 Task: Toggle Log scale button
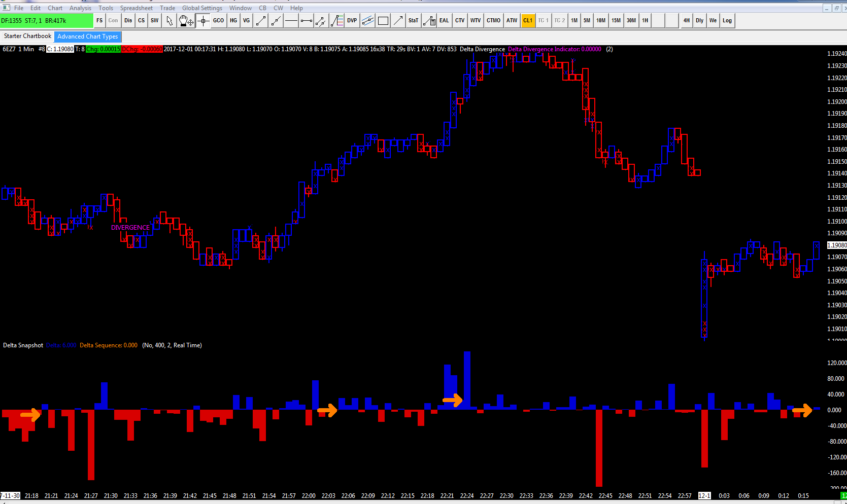pyautogui.click(x=727, y=21)
